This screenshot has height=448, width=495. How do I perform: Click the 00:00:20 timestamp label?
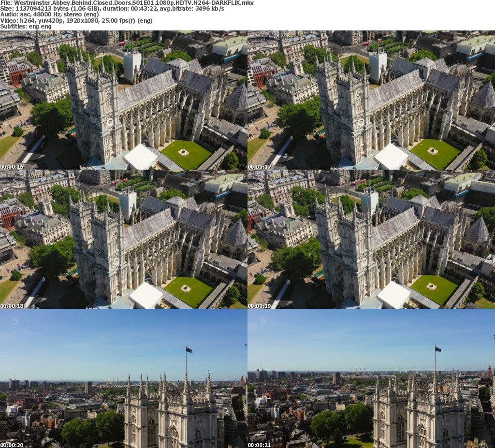coord(12,445)
